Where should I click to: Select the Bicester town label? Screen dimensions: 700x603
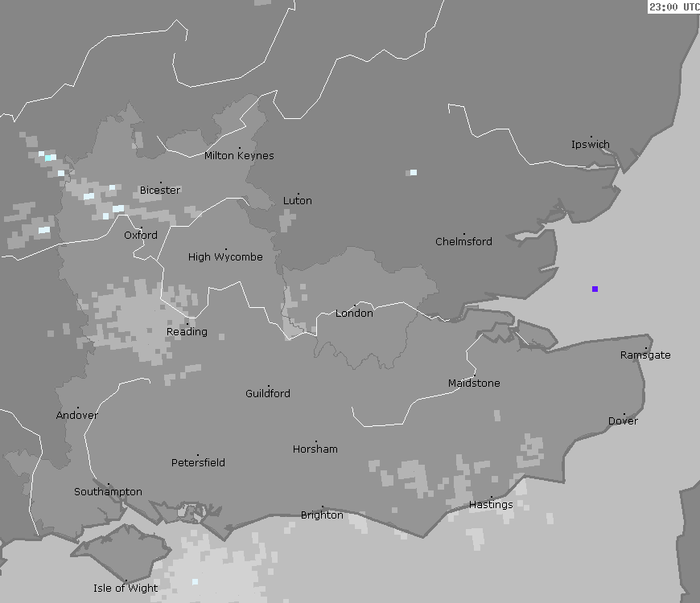click(160, 190)
